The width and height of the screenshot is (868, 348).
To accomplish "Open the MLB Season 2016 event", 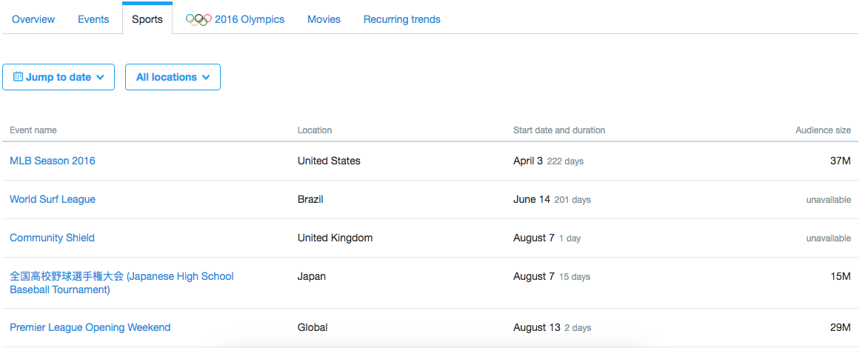I will click(53, 161).
